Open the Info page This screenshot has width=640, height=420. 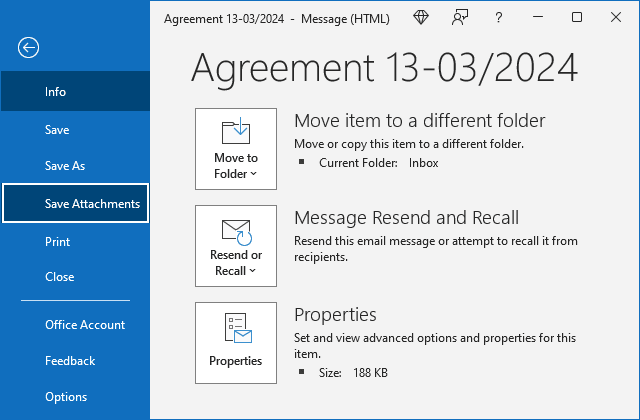tap(56, 92)
